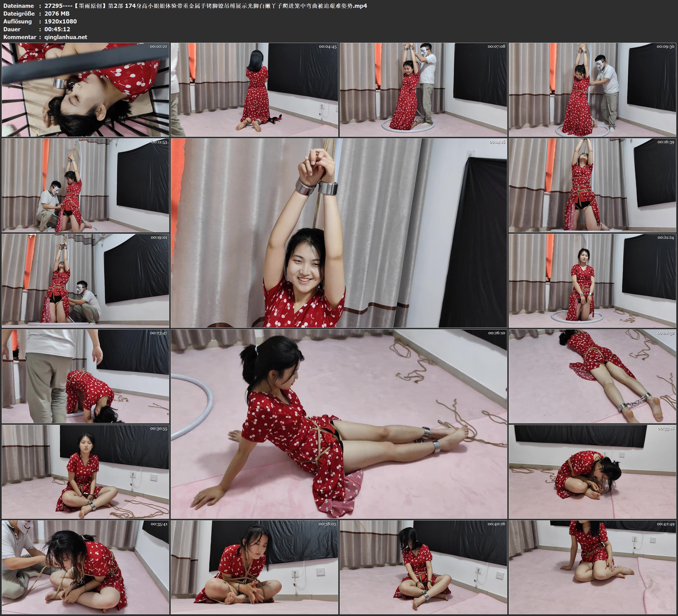Click the thumbnail marked 00:38:03
Viewport: 678px width, 616px height.
[x=254, y=567]
